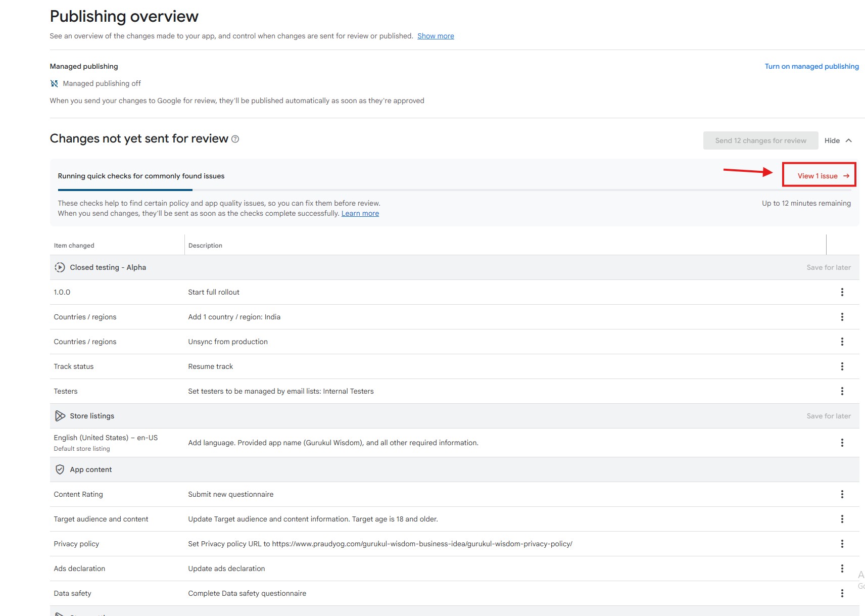Open three-dot menu for Testers row

pyautogui.click(x=842, y=391)
